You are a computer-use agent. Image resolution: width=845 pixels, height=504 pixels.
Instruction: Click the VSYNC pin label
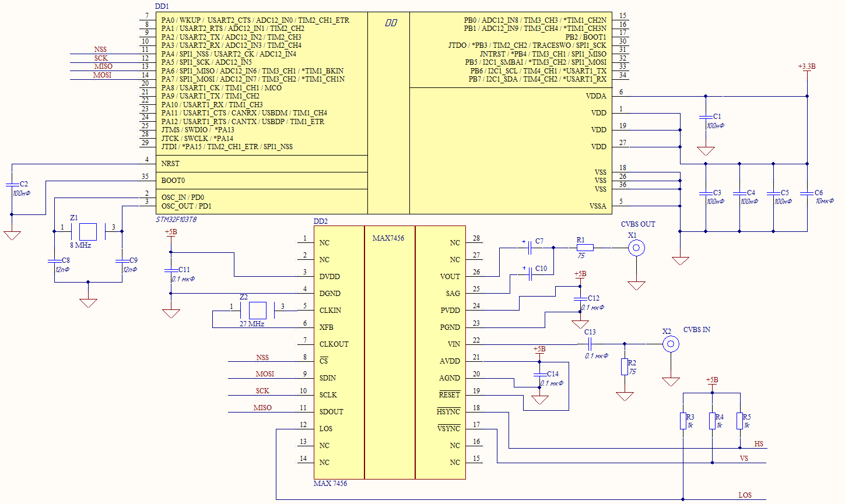448,429
